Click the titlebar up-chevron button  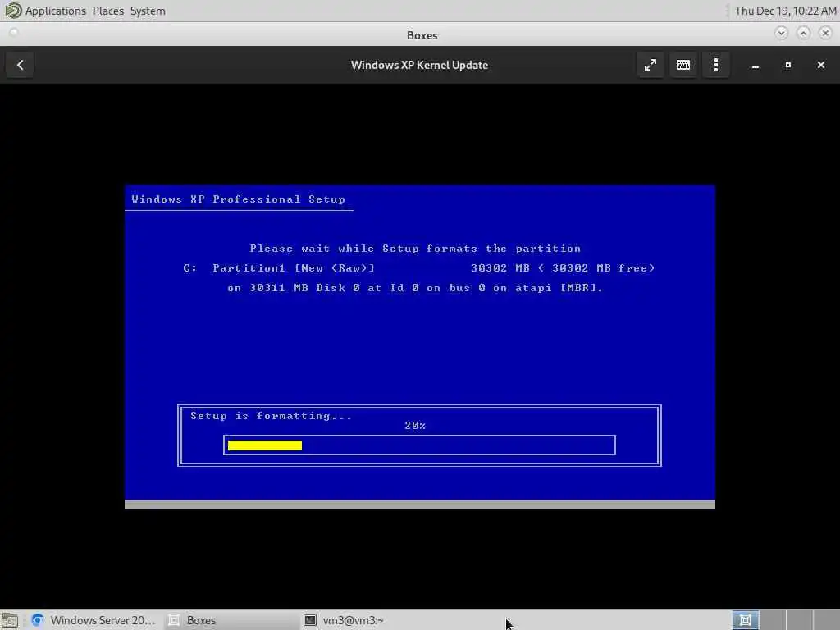(x=803, y=33)
